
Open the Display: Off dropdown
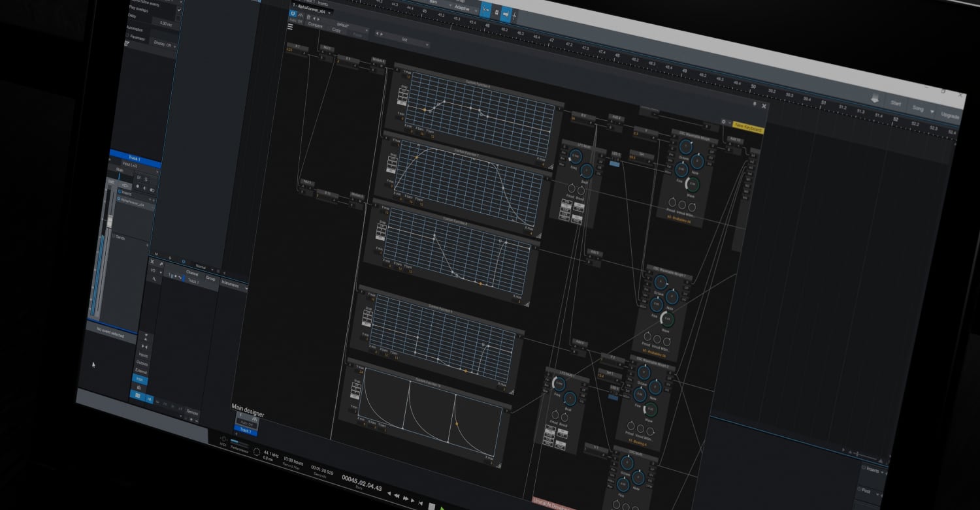click(164, 44)
